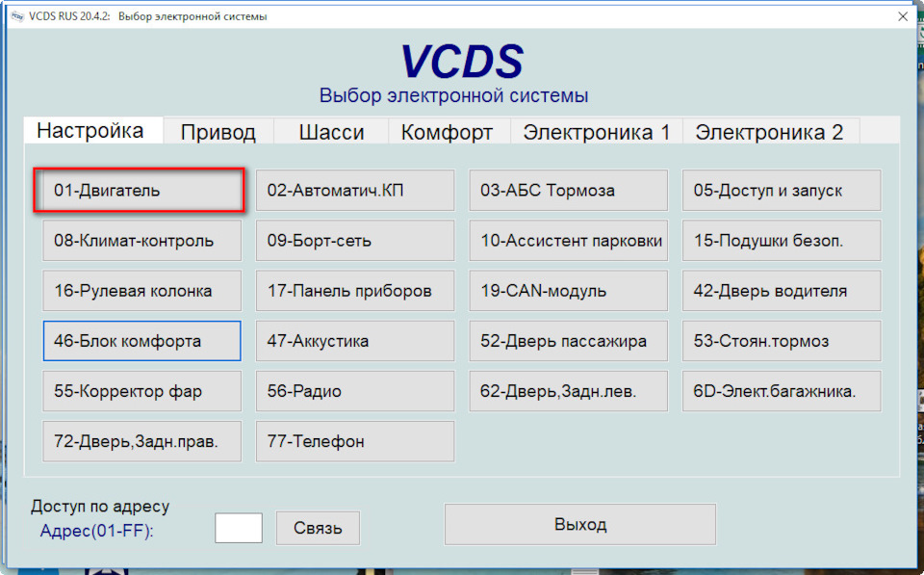Select 05-Доступ и запуск module

[781, 190]
